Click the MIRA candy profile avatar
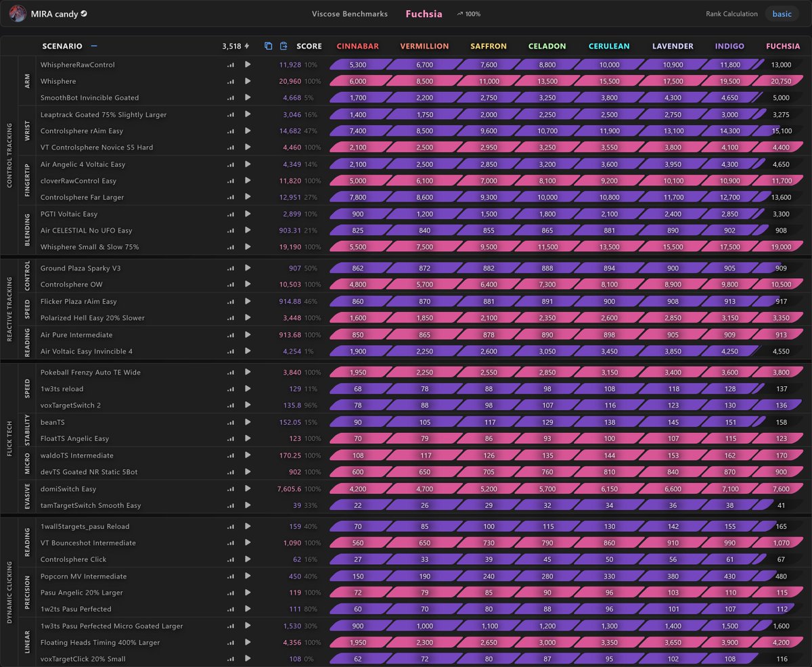This screenshot has width=812, height=667. (x=18, y=14)
